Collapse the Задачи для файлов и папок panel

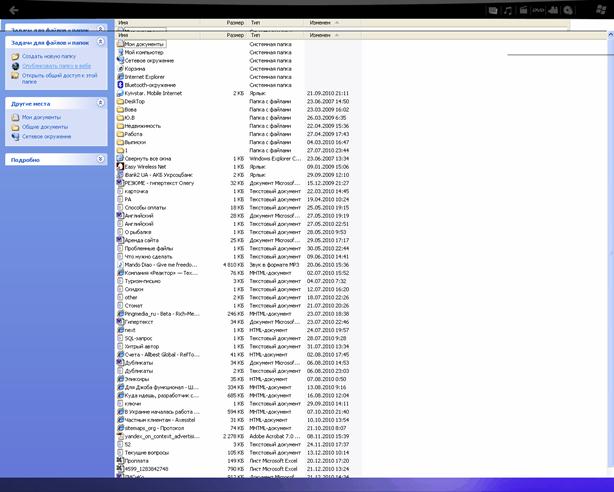pos(101,42)
